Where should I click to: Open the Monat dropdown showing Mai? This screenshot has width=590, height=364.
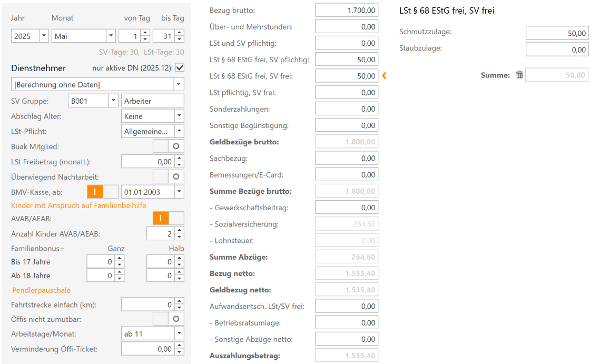click(x=110, y=36)
